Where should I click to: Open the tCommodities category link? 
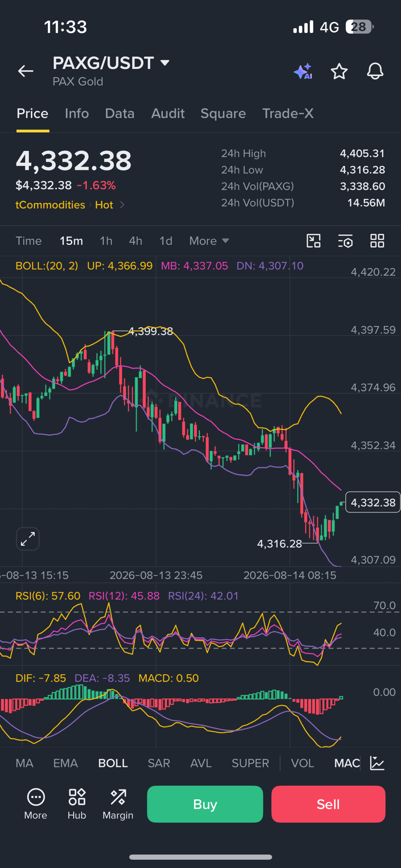(x=50, y=205)
